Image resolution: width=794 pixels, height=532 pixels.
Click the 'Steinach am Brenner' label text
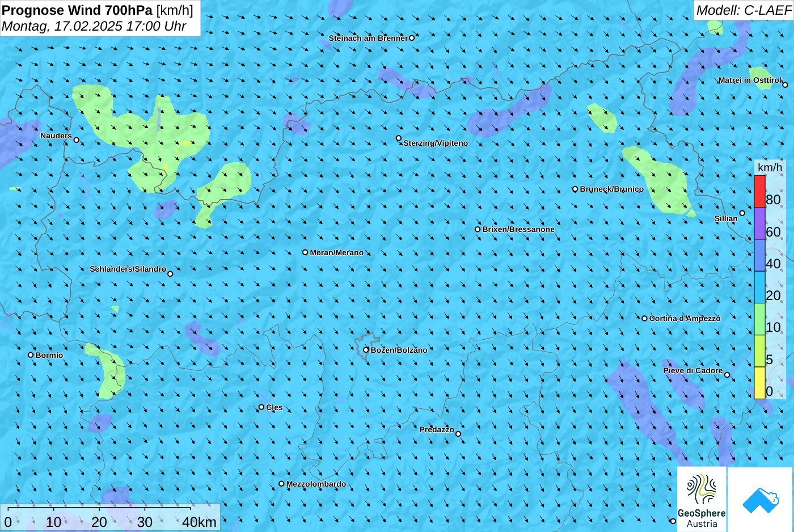[368, 38]
